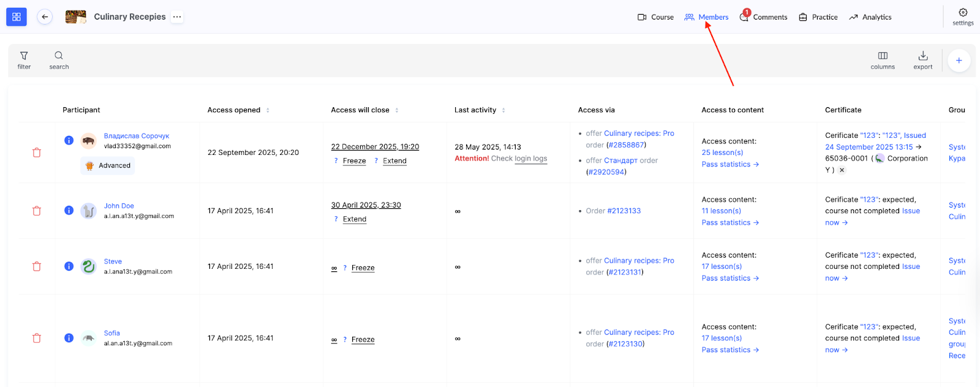The width and height of the screenshot is (980, 387).
Task: Delete John Doe using trash icon
Action: pos(37,211)
